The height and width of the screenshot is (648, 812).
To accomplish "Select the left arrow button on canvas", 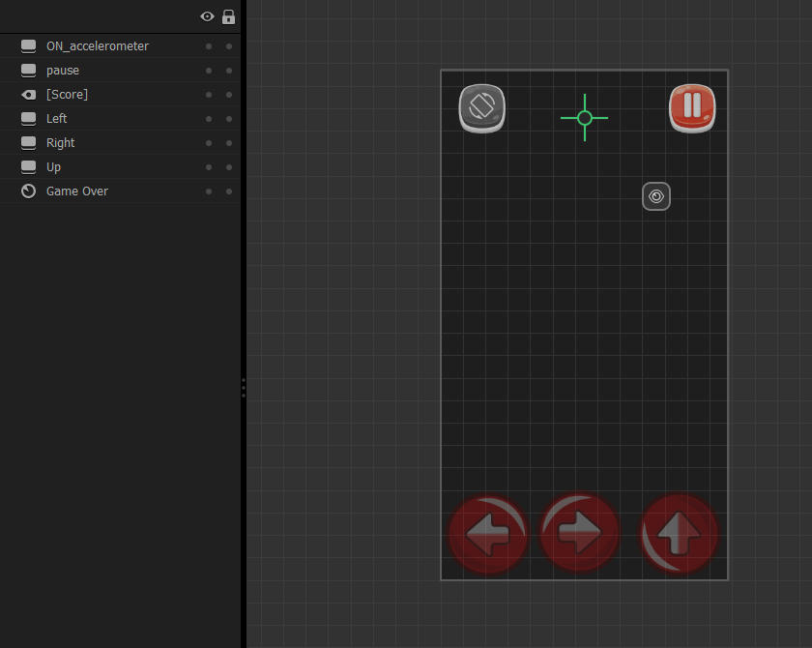I will [488, 534].
